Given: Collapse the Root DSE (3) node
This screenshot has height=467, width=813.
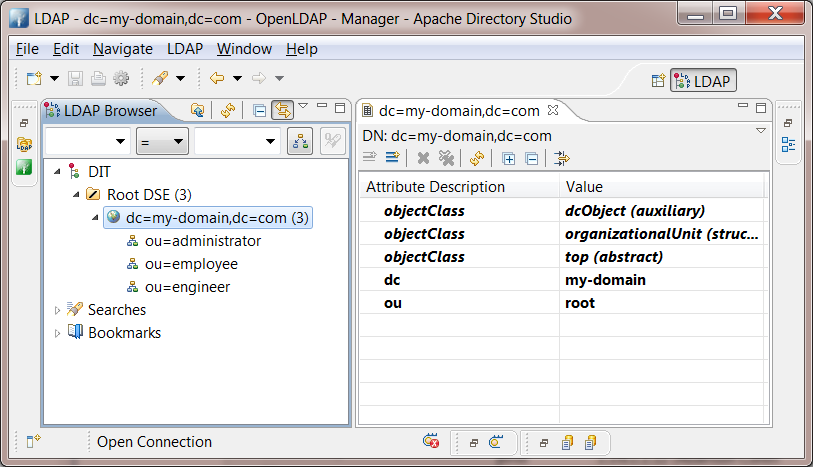Looking at the screenshot, I should point(76,195).
